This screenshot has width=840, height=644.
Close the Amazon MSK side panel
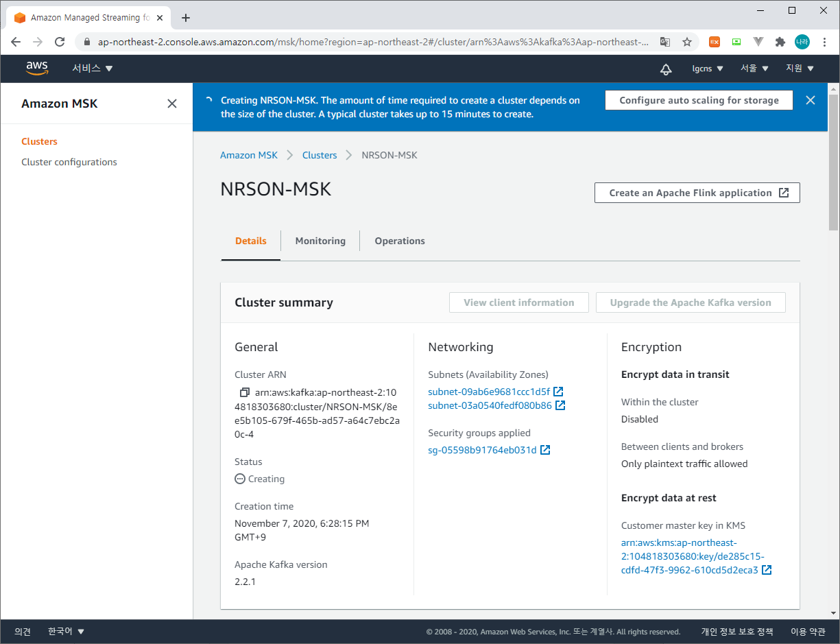(172, 104)
